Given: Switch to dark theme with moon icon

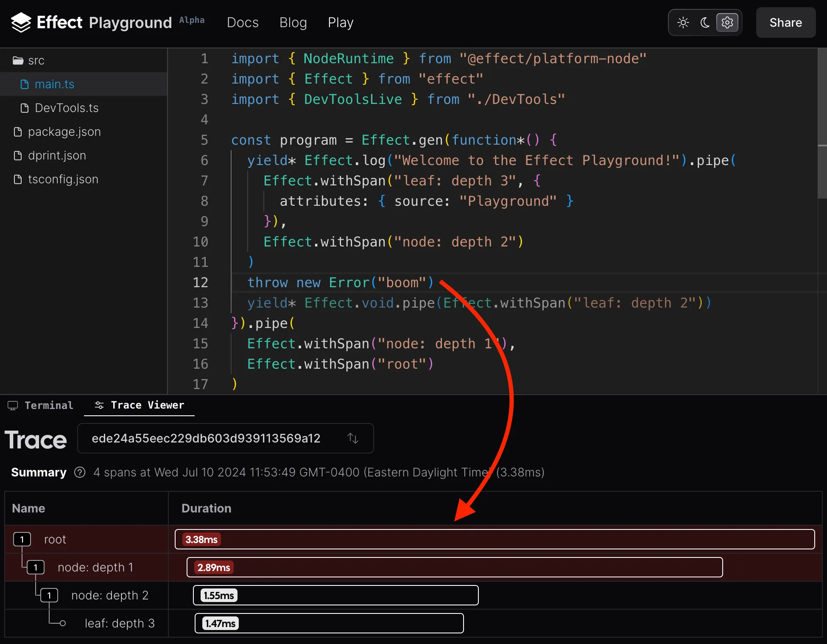Looking at the screenshot, I should pos(704,22).
